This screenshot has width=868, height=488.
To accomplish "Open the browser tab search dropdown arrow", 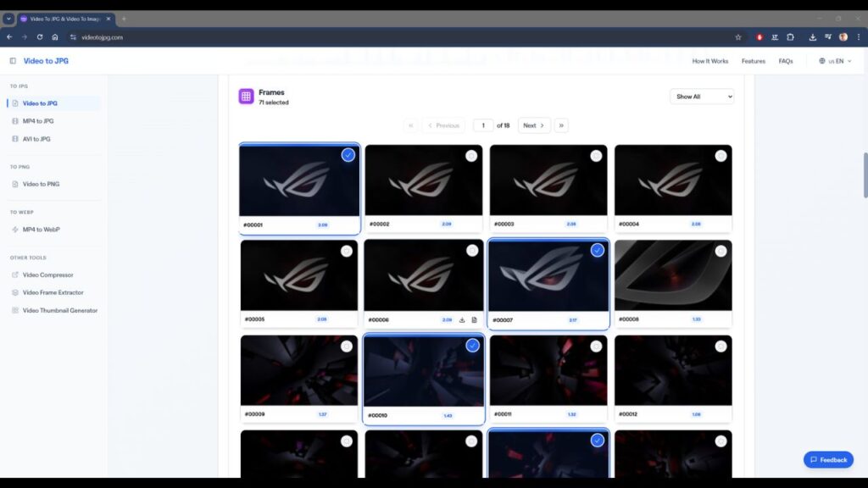I will pos(8,19).
